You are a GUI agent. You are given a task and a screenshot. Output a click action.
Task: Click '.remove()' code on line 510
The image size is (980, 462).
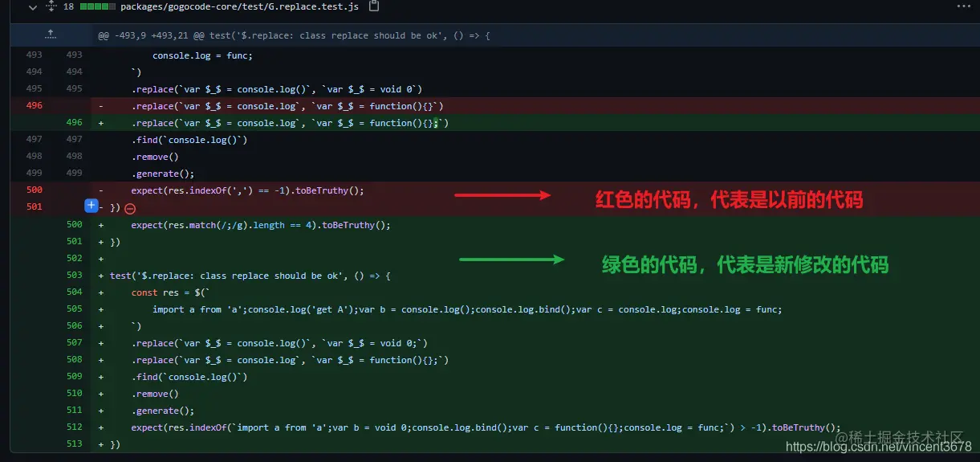coord(155,394)
